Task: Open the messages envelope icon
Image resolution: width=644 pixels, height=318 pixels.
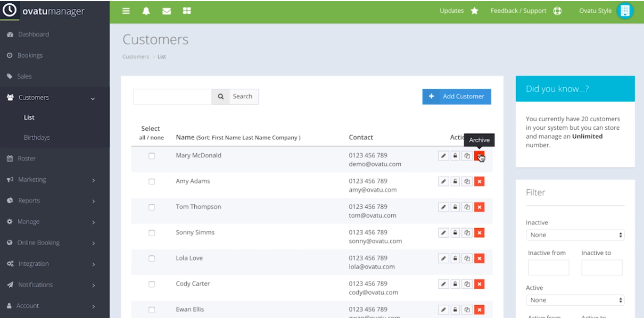Action: [167, 11]
